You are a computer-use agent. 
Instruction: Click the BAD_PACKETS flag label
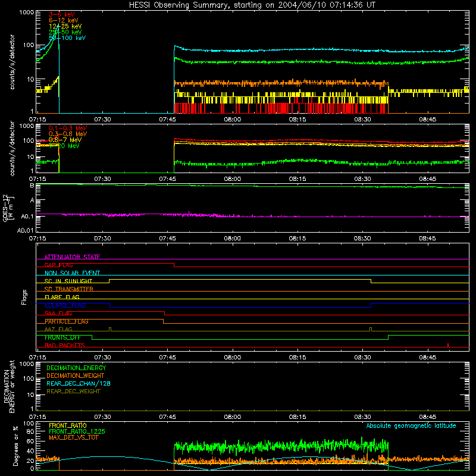point(65,345)
